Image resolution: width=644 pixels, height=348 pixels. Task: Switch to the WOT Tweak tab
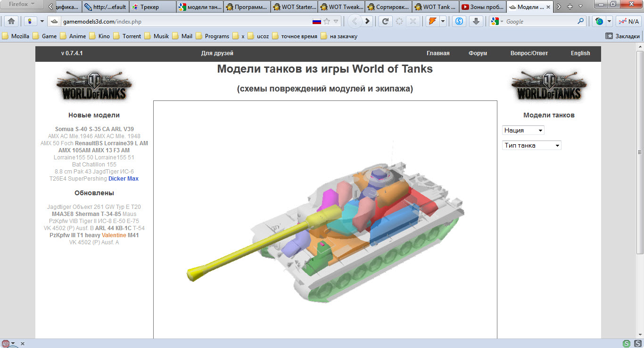click(x=341, y=7)
